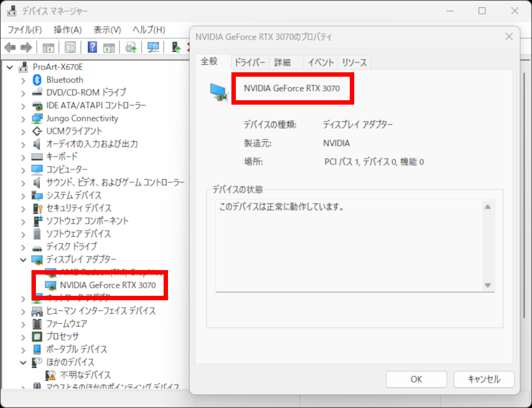Click the Help toolbar icon
This screenshot has width=532, height=408.
(92, 47)
